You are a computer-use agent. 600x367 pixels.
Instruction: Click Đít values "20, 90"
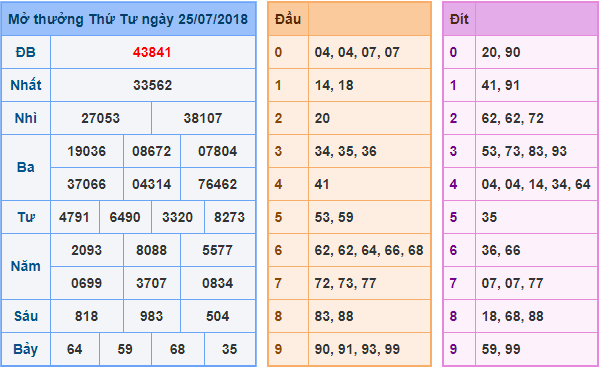click(x=501, y=52)
